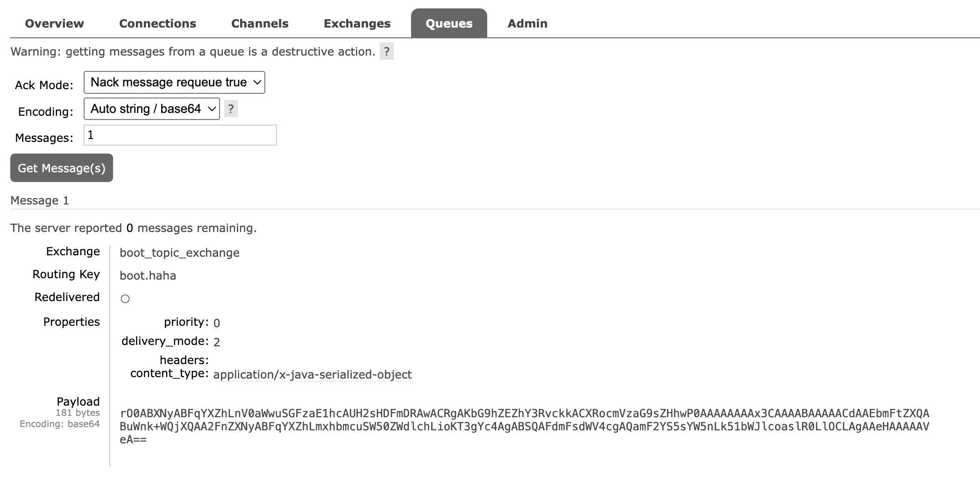
Task: Expand the Encoding dropdown
Action: coord(151,109)
